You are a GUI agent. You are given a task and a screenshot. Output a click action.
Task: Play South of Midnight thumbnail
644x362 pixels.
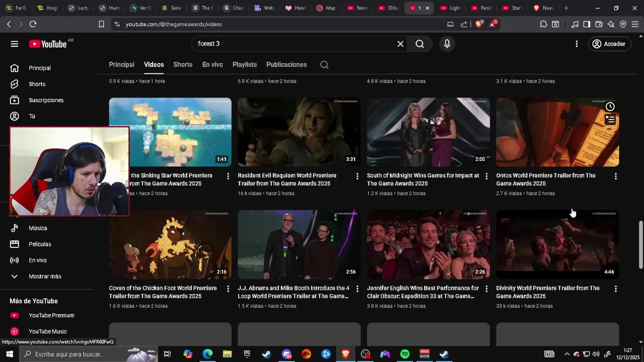tap(428, 132)
